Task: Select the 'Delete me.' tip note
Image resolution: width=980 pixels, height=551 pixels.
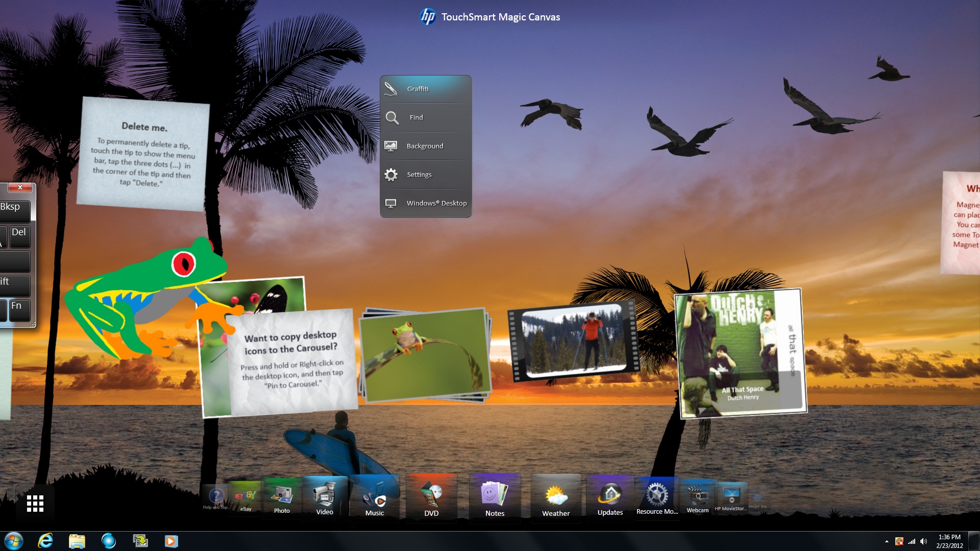Action: tap(143, 154)
